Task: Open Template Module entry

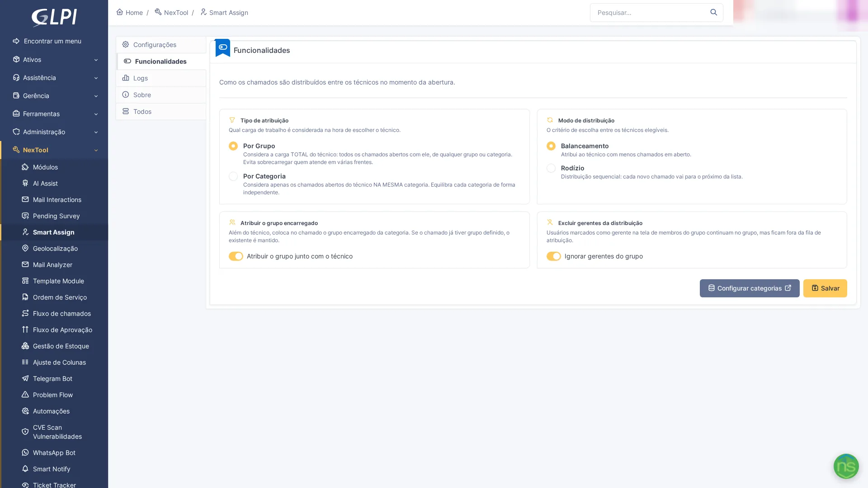Action: (x=55, y=281)
